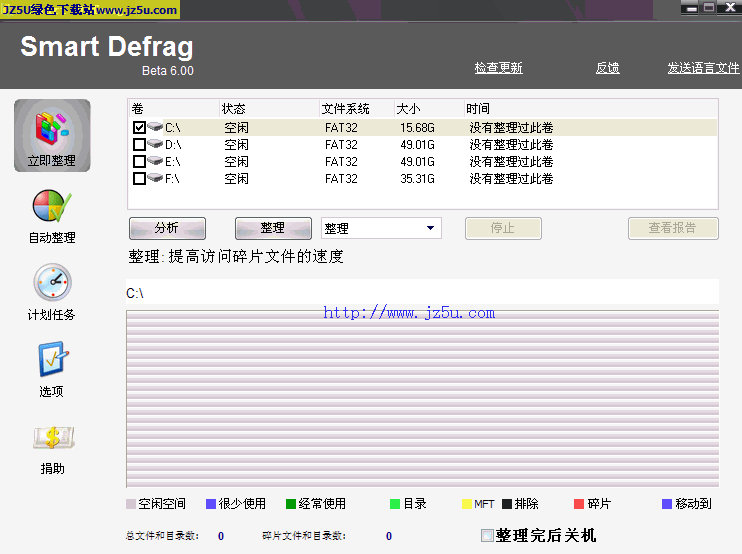Viewport: 742px width, 554px height.
Task: Check the F:\ volume checkbox
Action: coord(139,179)
